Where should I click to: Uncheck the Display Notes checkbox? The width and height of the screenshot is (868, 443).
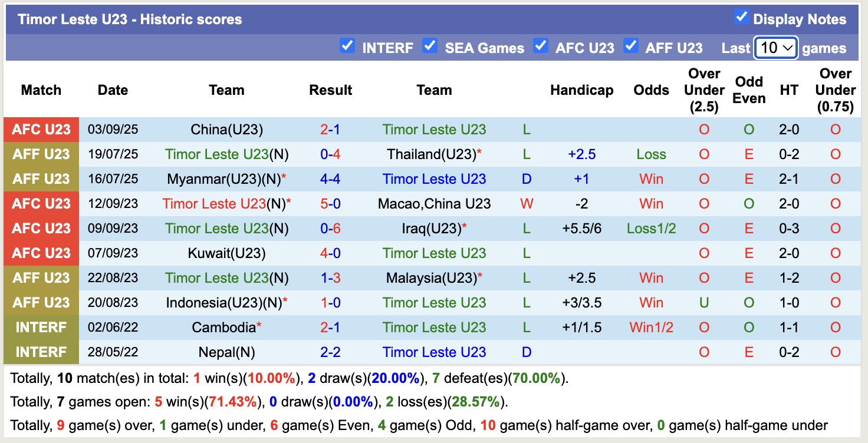[x=742, y=18]
